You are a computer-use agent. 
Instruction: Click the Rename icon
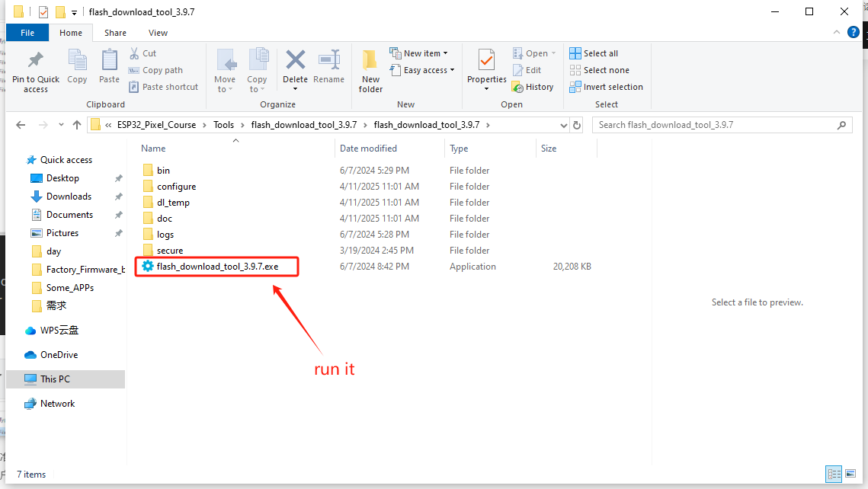click(328, 59)
